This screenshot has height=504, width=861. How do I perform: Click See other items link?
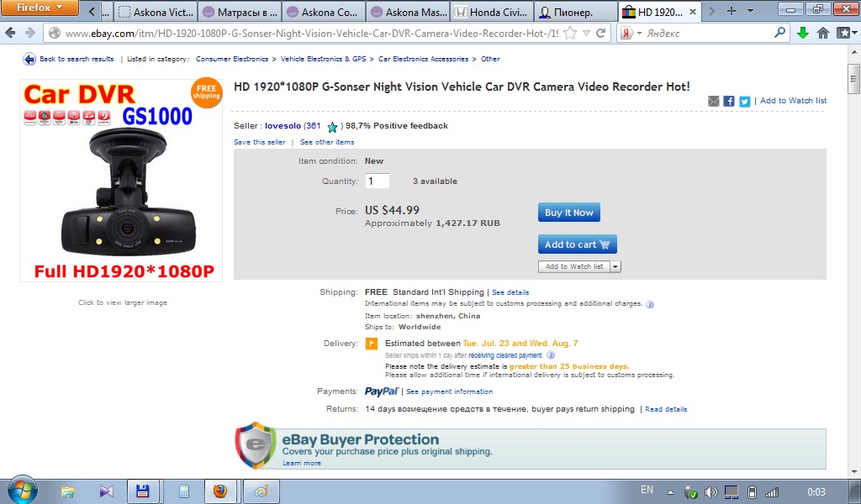pyautogui.click(x=327, y=142)
